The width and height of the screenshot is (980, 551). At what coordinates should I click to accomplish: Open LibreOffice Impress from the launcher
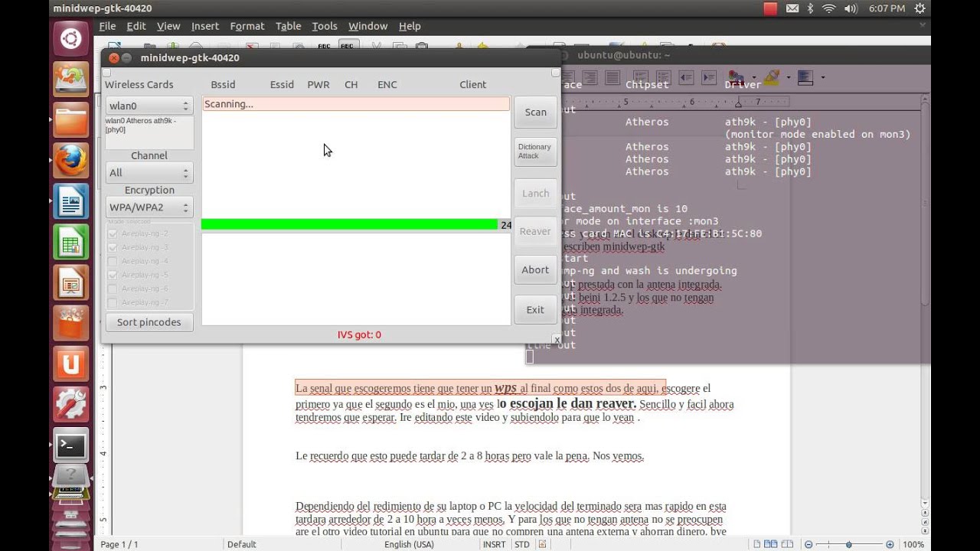[x=71, y=283]
